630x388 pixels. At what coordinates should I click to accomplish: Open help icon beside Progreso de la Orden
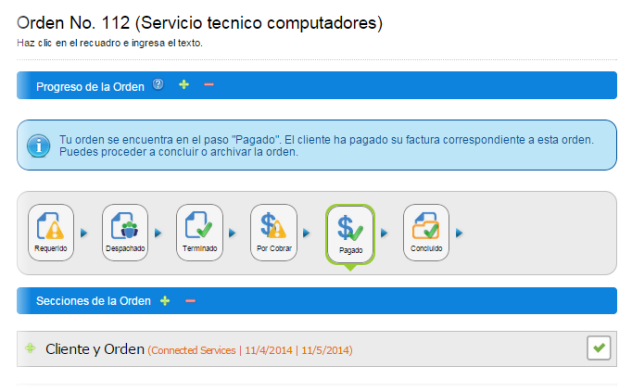coord(158,84)
